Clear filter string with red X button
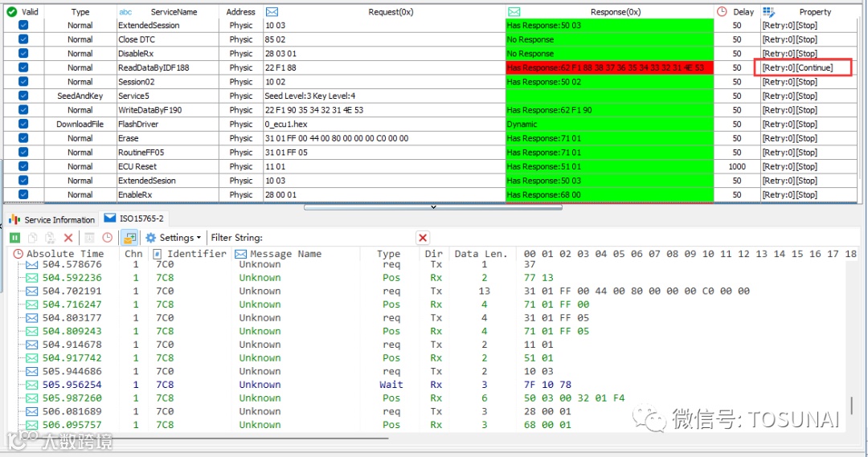Screen dimensions: 868x457 click(x=423, y=238)
